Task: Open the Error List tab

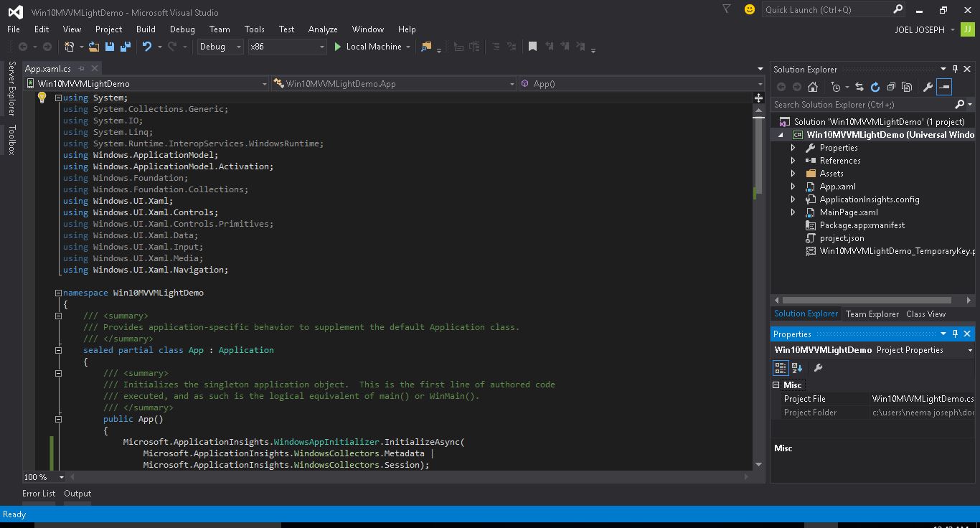Action: [39, 494]
